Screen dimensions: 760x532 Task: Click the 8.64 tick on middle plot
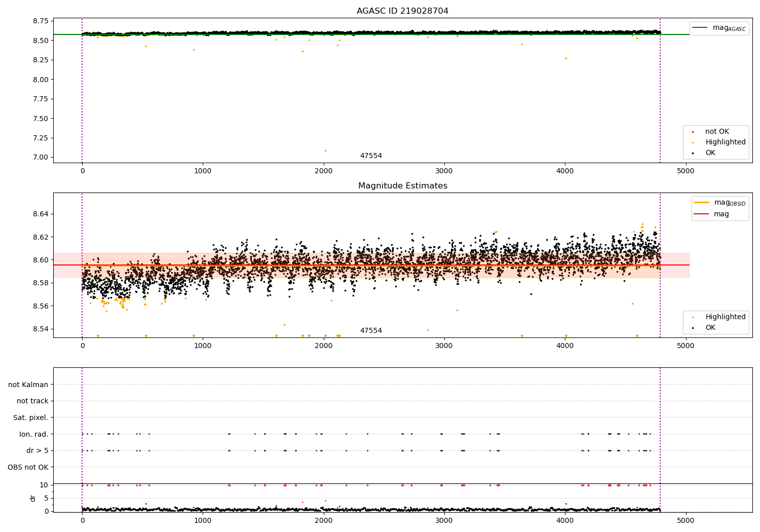(40, 214)
